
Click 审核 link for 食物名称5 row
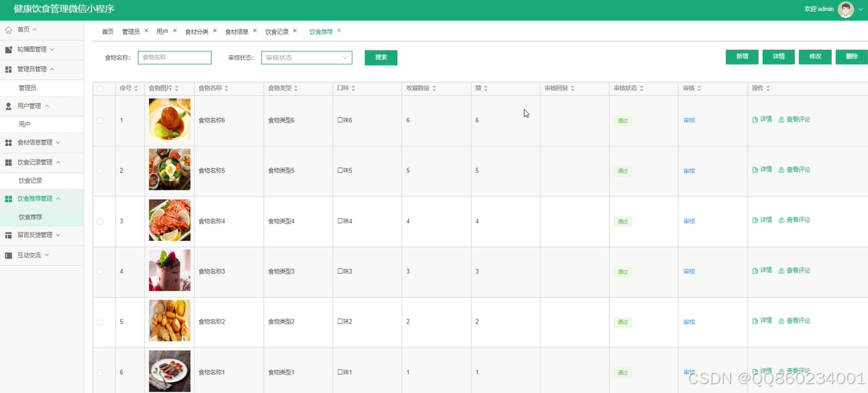pos(689,171)
